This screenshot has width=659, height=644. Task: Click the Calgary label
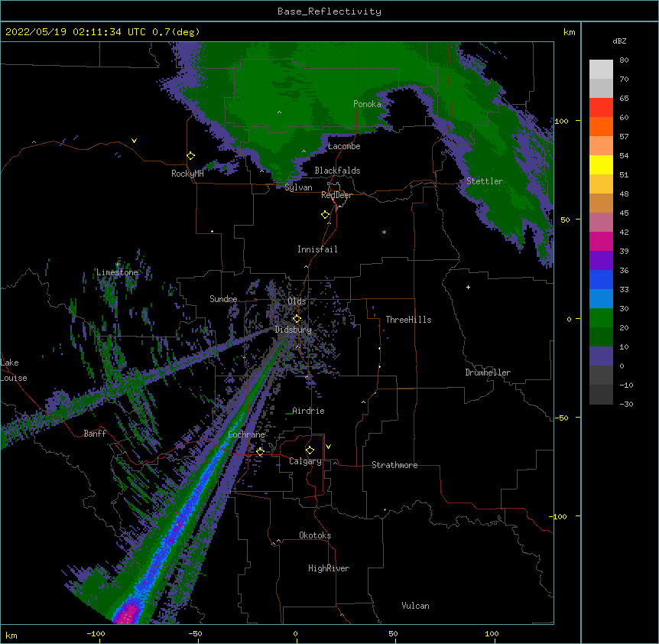click(x=305, y=461)
